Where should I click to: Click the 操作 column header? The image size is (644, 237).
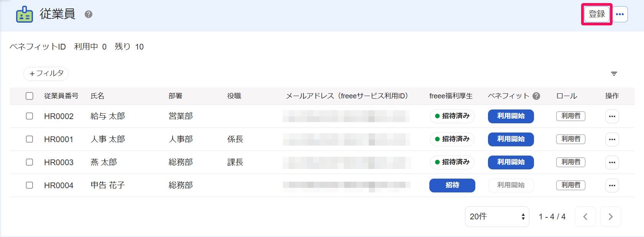[612, 96]
